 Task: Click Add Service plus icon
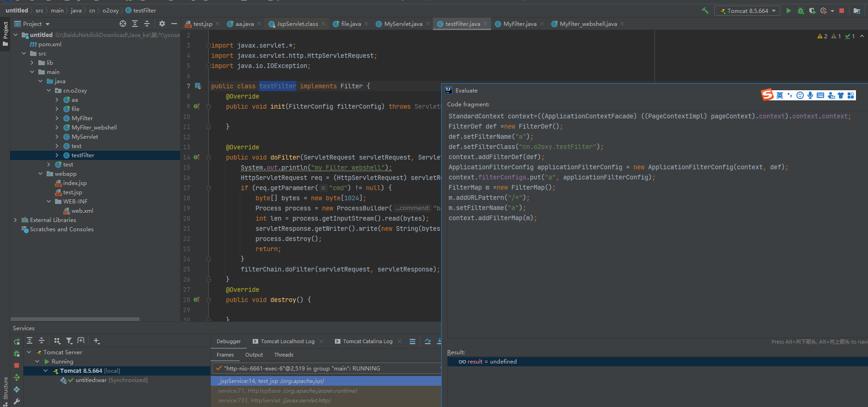(x=96, y=341)
